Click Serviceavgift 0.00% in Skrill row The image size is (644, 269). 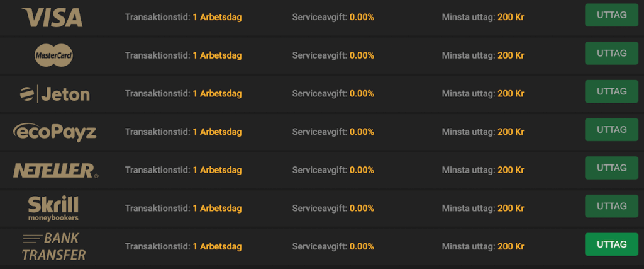click(333, 209)
